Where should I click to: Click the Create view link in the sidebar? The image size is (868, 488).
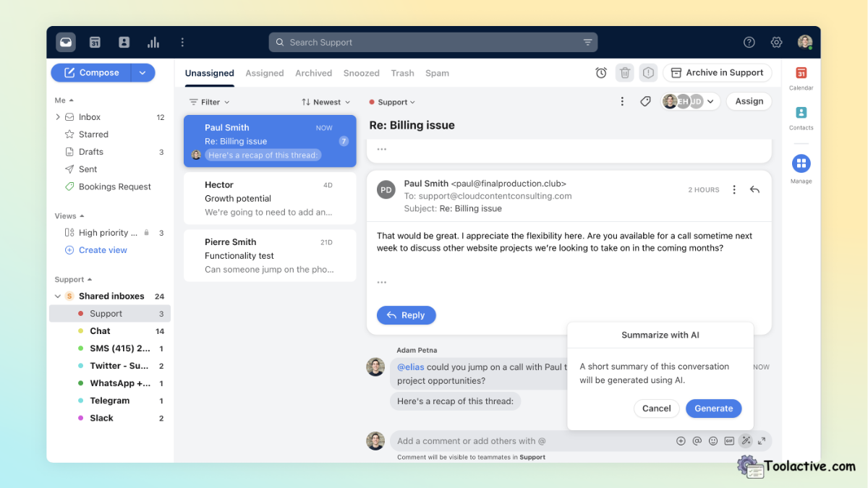(101, 249)
